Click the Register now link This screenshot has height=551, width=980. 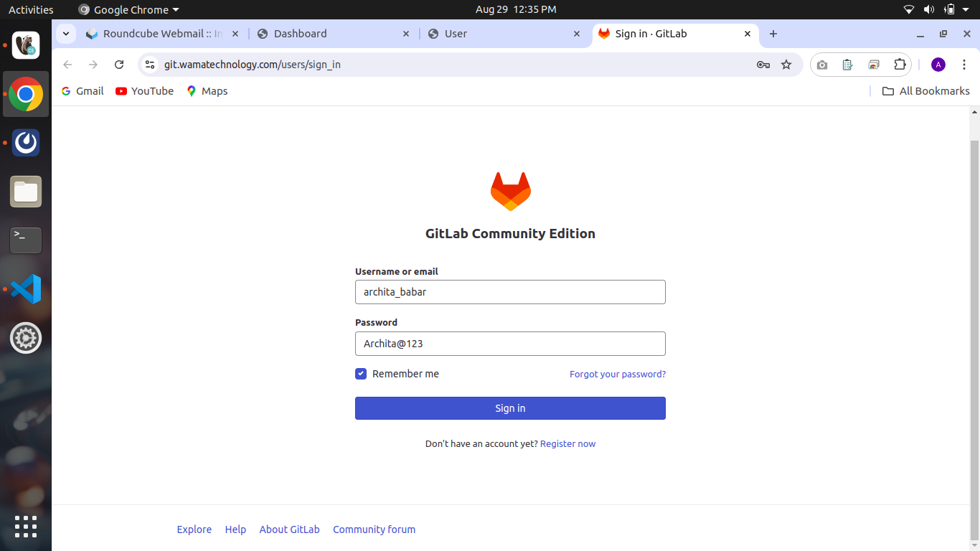click(567, 443)
